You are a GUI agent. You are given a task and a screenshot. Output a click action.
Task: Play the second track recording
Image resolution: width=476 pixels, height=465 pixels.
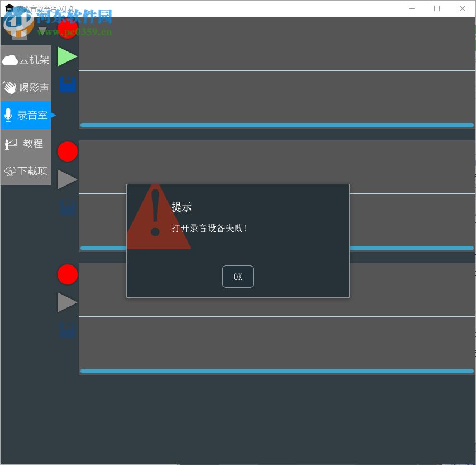pos(67,179)
